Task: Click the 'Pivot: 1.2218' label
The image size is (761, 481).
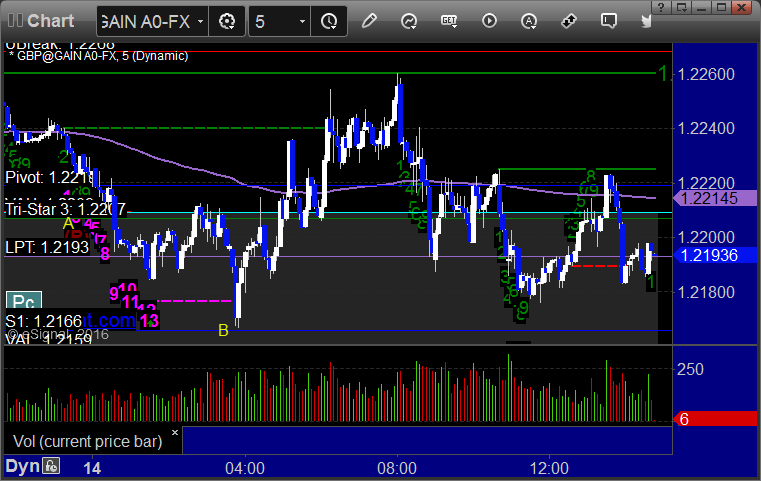Action: tap(49, 177)
